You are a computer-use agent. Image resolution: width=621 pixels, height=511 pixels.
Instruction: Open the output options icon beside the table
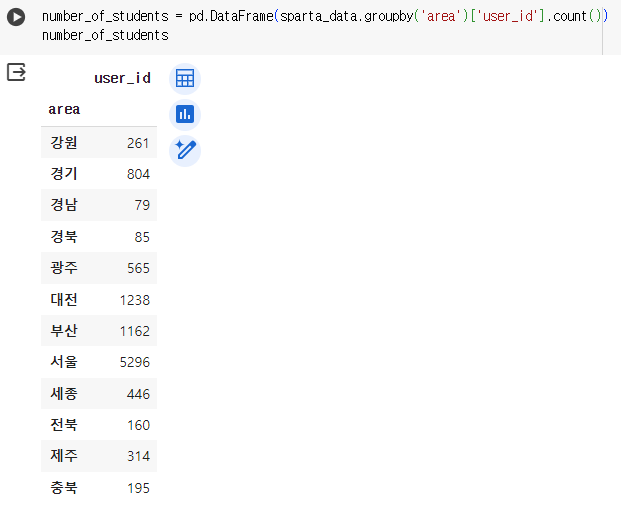[x=16, y=72]
